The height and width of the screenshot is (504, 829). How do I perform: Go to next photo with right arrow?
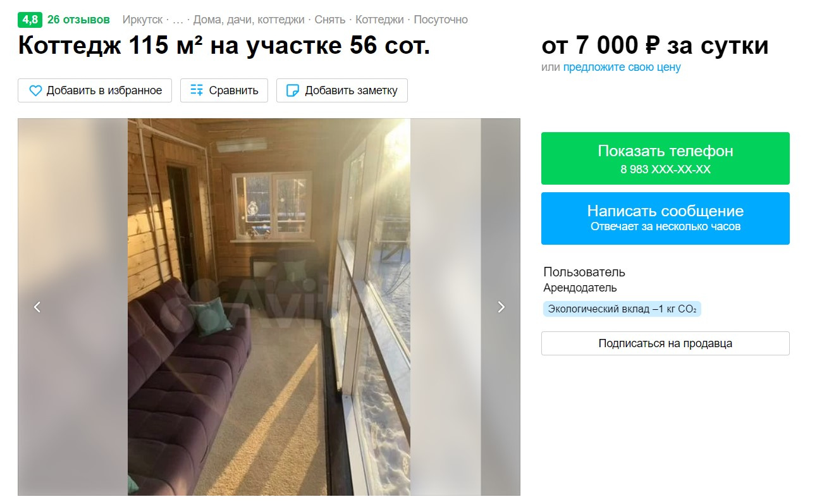(501, 307)
